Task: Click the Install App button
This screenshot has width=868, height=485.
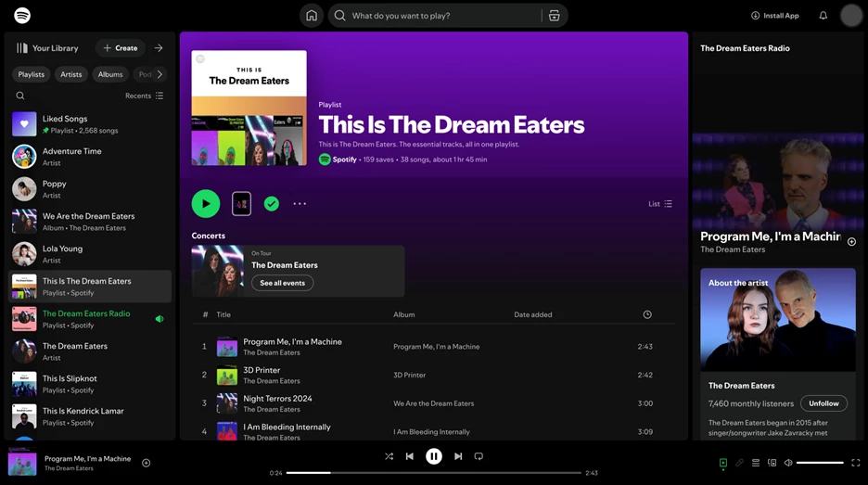Action: point(775,16)
